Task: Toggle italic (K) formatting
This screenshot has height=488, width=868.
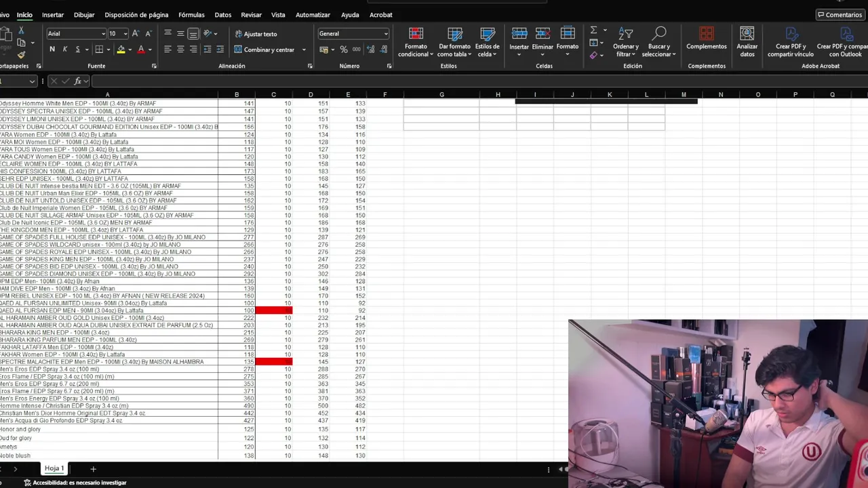Action: [65, 49]
